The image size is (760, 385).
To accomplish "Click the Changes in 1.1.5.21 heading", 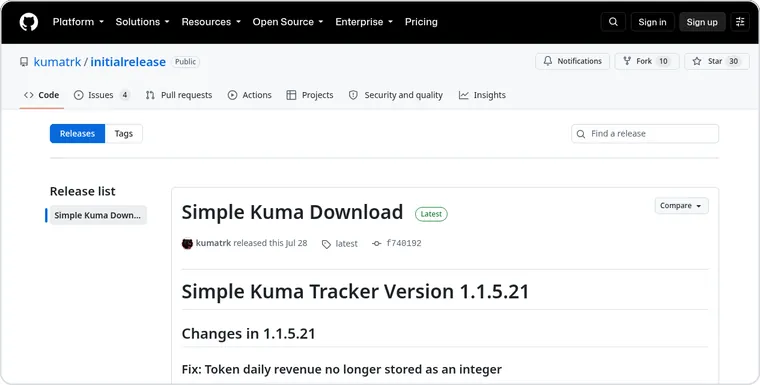I will [x=248, y=334].
